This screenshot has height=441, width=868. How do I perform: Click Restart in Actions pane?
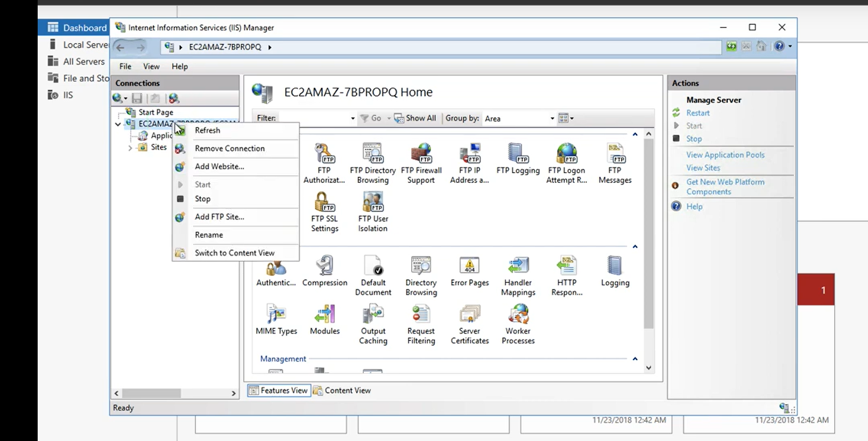coord(698,113)
